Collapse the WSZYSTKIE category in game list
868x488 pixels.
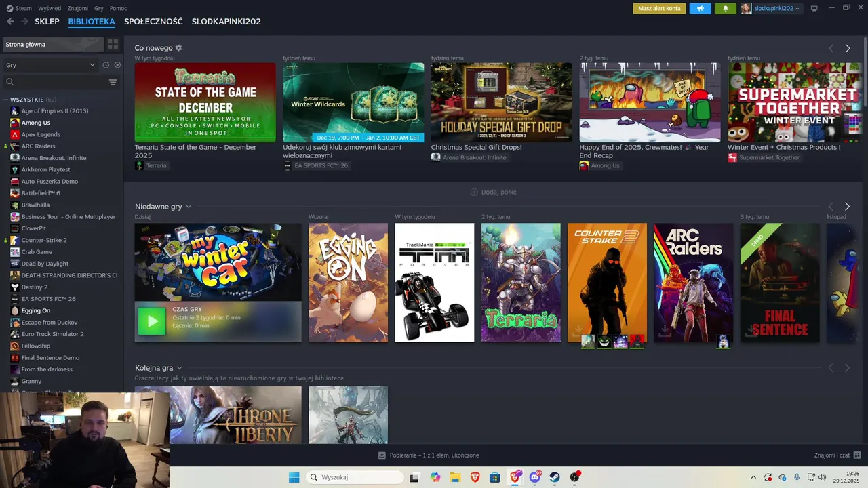(6, 100)
